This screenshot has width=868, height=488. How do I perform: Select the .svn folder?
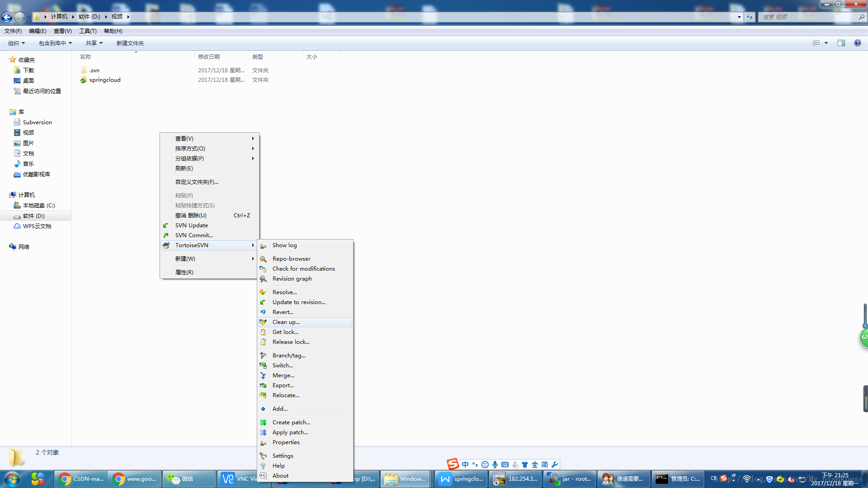pos(94,70)
